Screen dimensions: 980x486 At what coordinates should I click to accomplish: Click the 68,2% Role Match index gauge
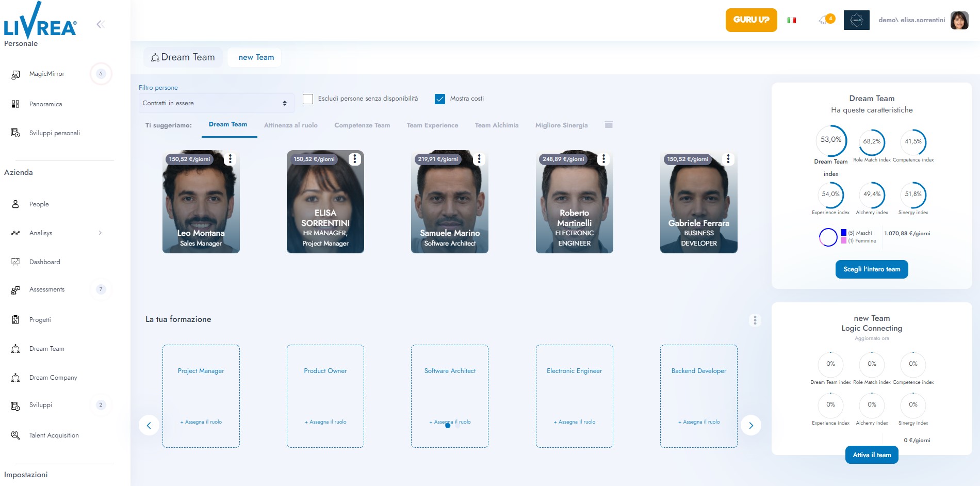tap(872, 141)
